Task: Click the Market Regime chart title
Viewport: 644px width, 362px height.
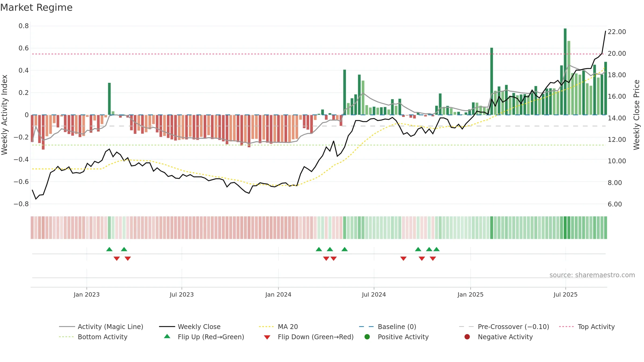Action: (x=36, y=8)
